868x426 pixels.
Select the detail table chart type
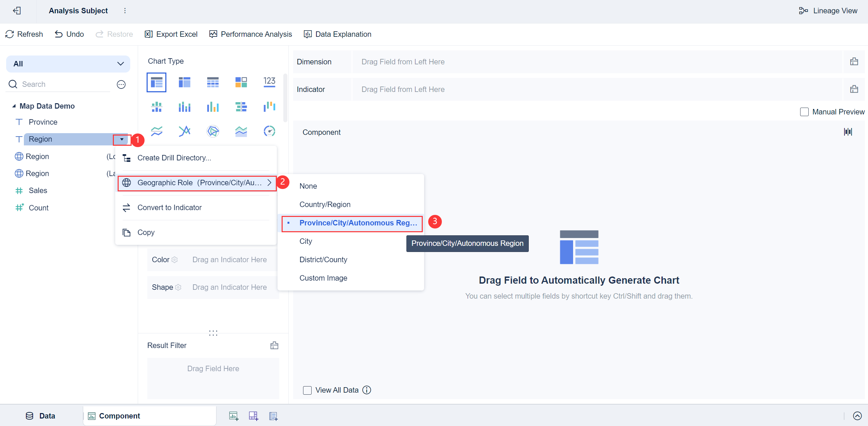pyautogui.click(x=213, y=82)
